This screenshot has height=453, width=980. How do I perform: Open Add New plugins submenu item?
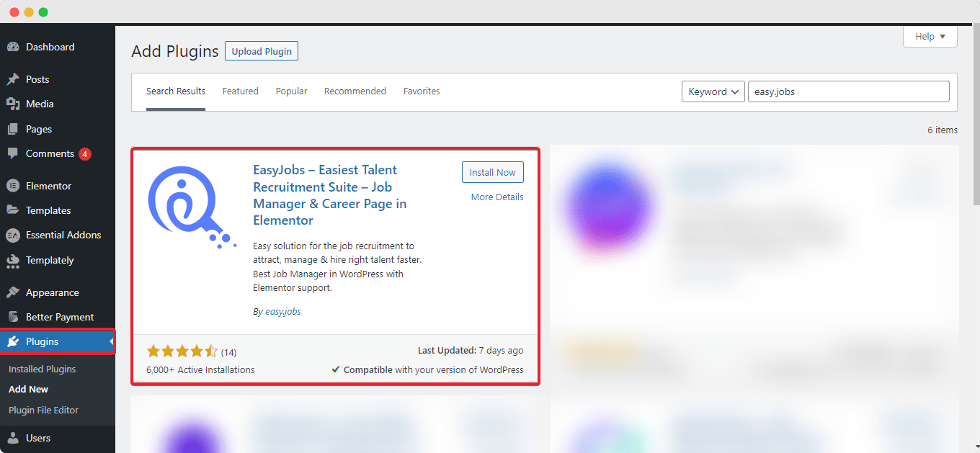tap(29, 389)
